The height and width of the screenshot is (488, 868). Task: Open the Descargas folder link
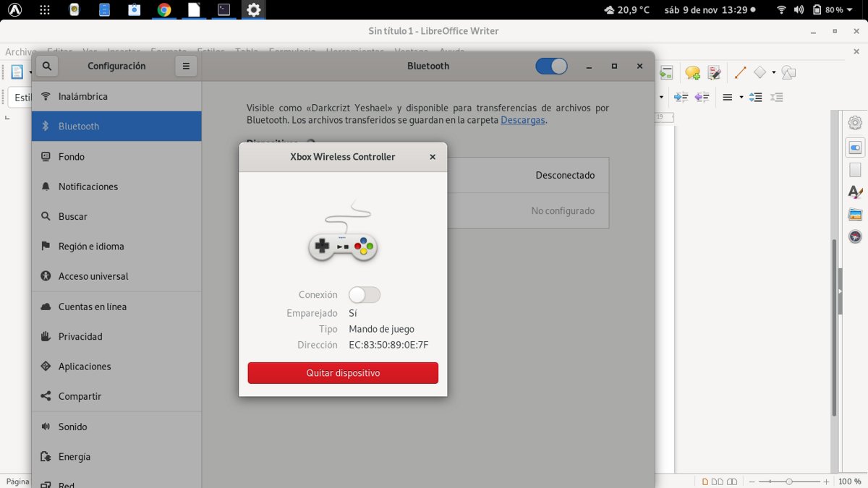(522, 120)
